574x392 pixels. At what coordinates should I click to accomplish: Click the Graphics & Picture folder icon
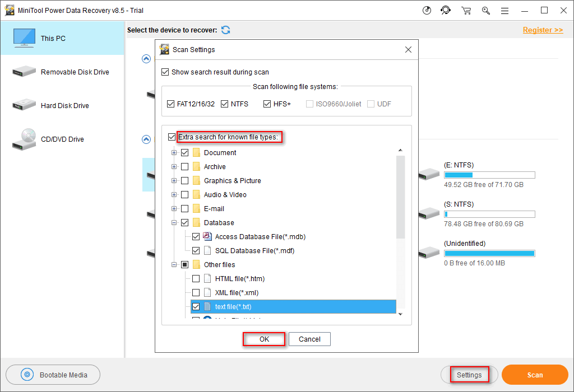[196, 181]
